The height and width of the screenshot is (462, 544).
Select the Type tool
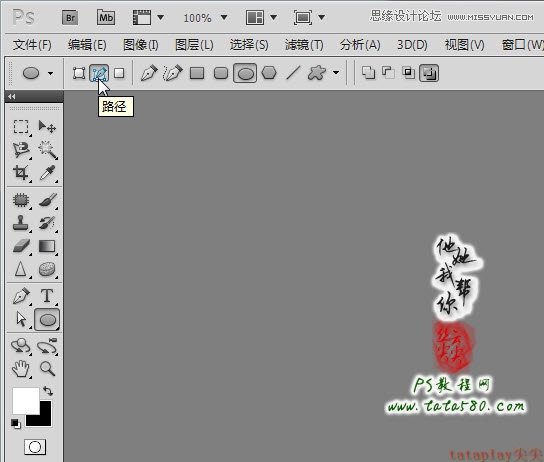tap(47, 297)
